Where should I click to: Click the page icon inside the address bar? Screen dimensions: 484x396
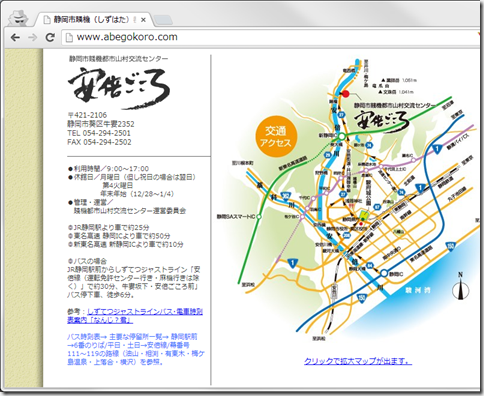coord(69,37)
